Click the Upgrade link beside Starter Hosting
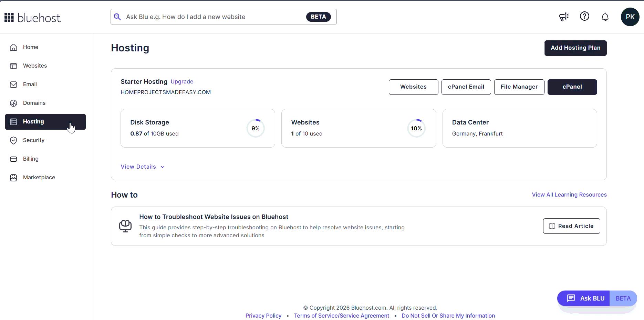The width and height of the screenshot is (644, 320). click(x=182, y=82)
